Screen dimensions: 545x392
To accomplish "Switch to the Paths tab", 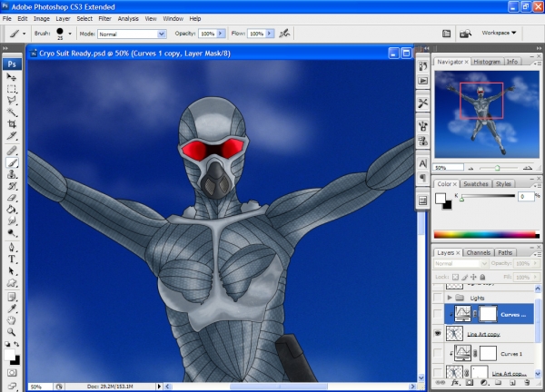I will click(505, 252).
